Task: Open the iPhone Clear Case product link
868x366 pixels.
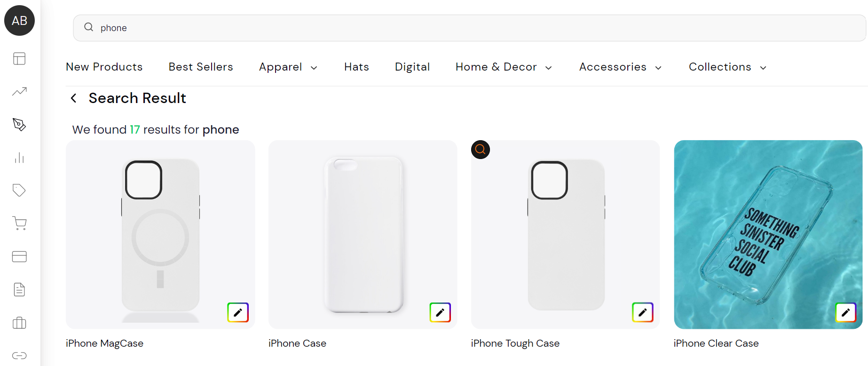Action: [x=716, y=343]
